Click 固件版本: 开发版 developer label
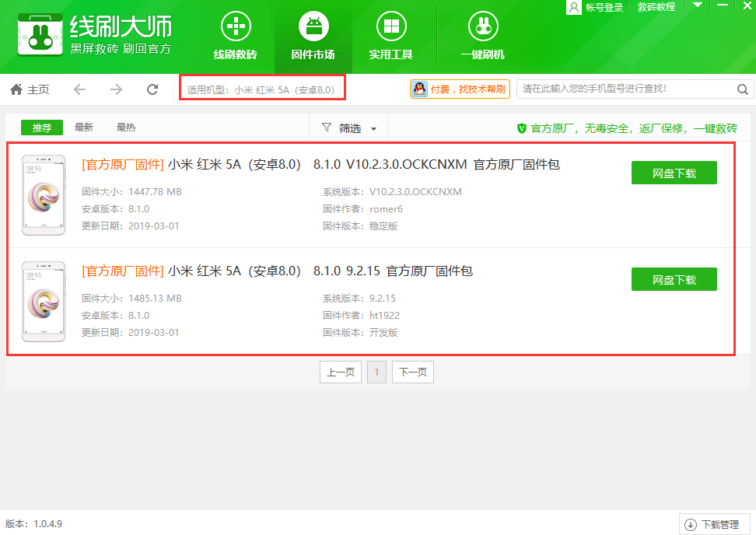Viewport: 756px width, 535px height. coord(360,333)
